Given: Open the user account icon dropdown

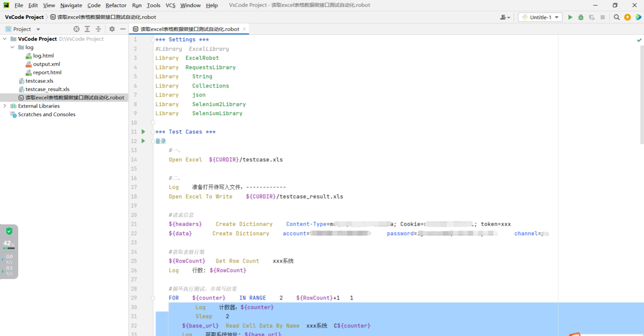Looking at the screenshot, I should (x=505, y=17).
